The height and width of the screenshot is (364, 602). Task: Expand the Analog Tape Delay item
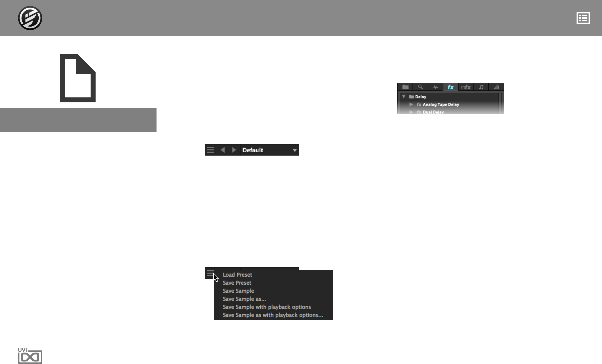[411, 104]
